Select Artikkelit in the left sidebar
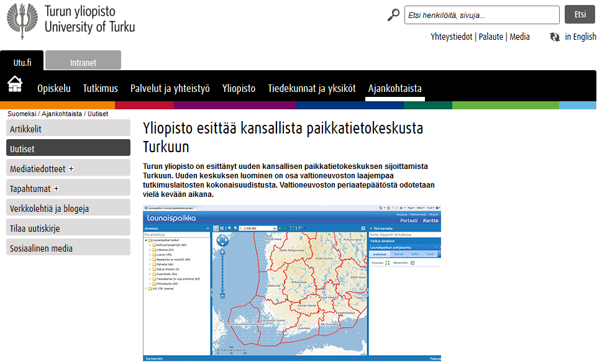The width and height of the screenshot is (597, 364). click(x=68, y=129)
